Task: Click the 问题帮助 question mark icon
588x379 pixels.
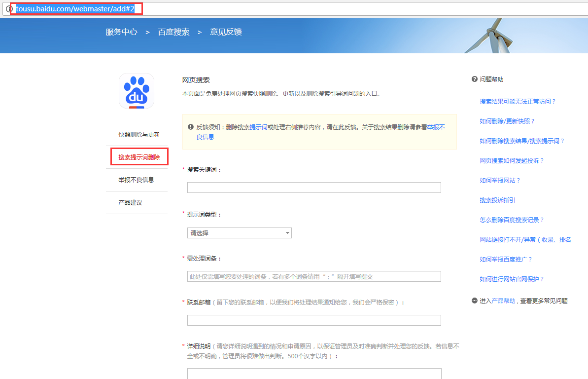Action: pos(474,79)
